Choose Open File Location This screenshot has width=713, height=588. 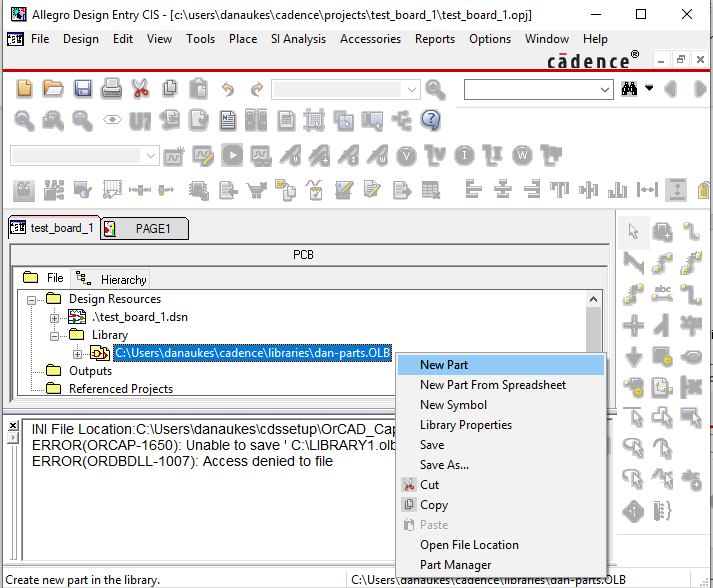[x=501, y=545]
